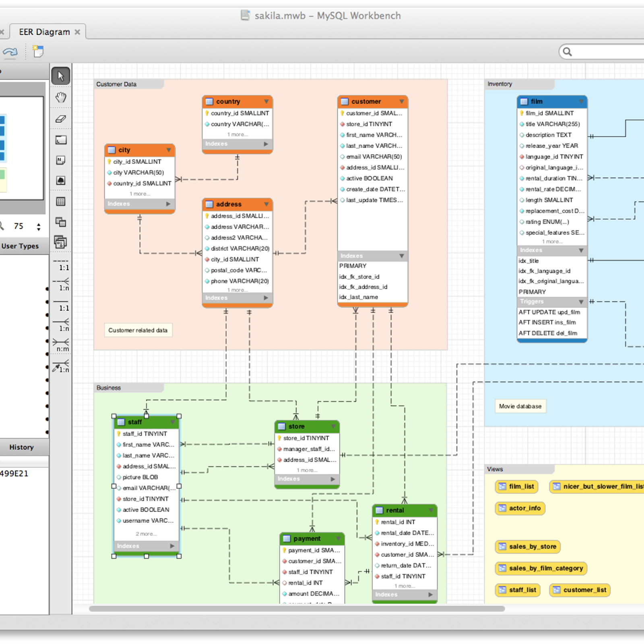Click the idx_last_name index entry
This screenshot has height=644, width=644.
pyautogui.click(x=358, y=297)
